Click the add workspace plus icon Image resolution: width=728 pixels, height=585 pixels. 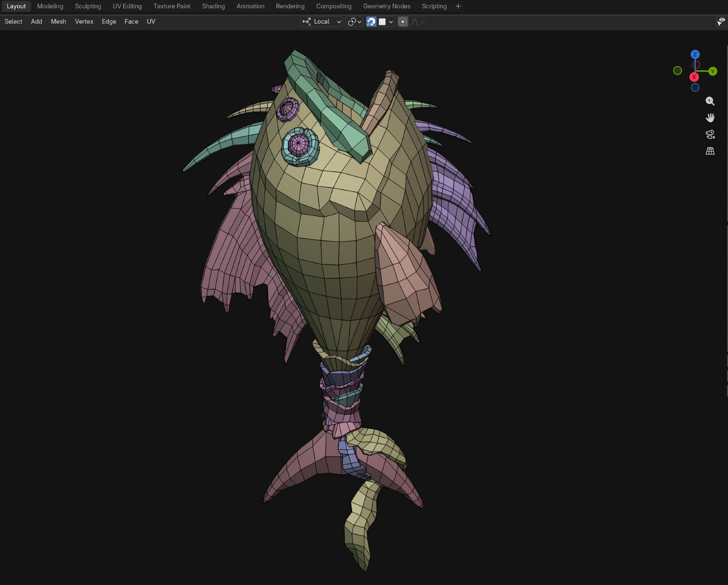(x=458, y=6)
